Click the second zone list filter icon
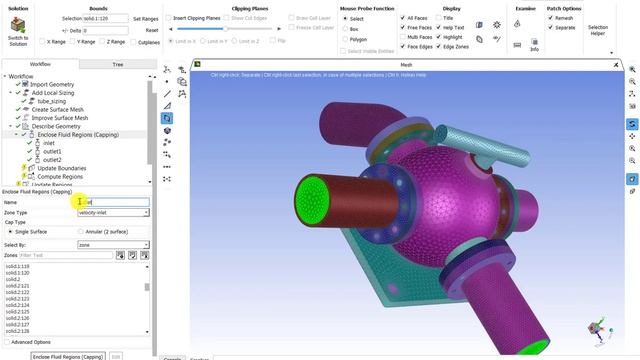This screenshot has height=360, width=640. tap(132, 255)
